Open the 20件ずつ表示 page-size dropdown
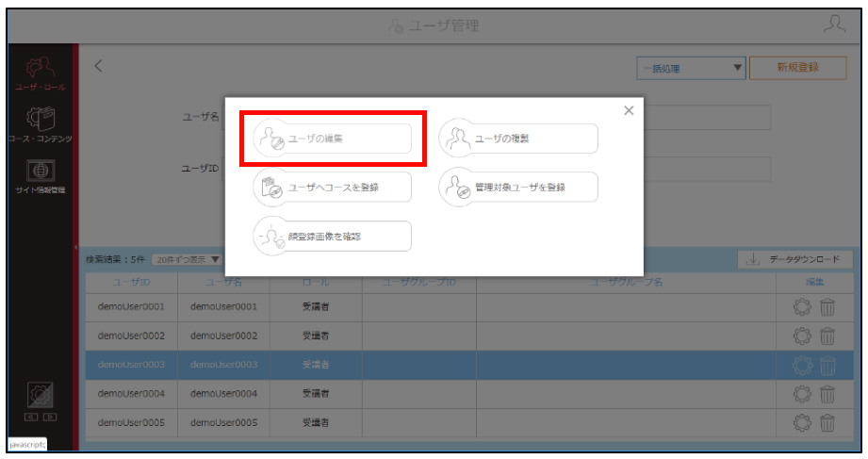 tap(188, 259)
